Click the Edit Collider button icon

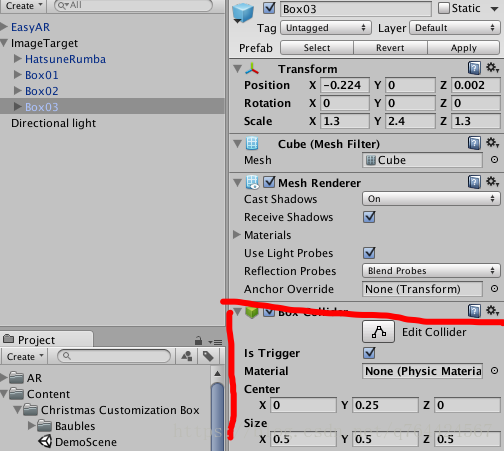point(379,332)
